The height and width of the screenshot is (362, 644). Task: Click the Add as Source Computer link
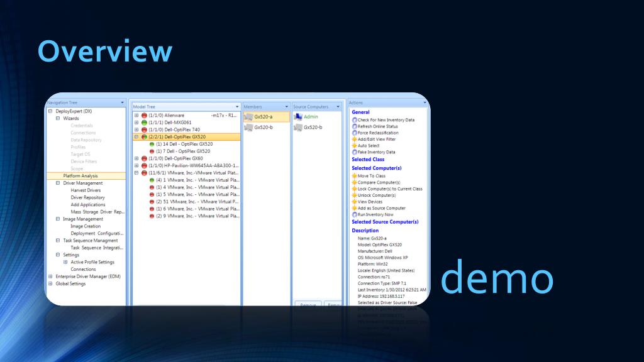tap(382, 208)
